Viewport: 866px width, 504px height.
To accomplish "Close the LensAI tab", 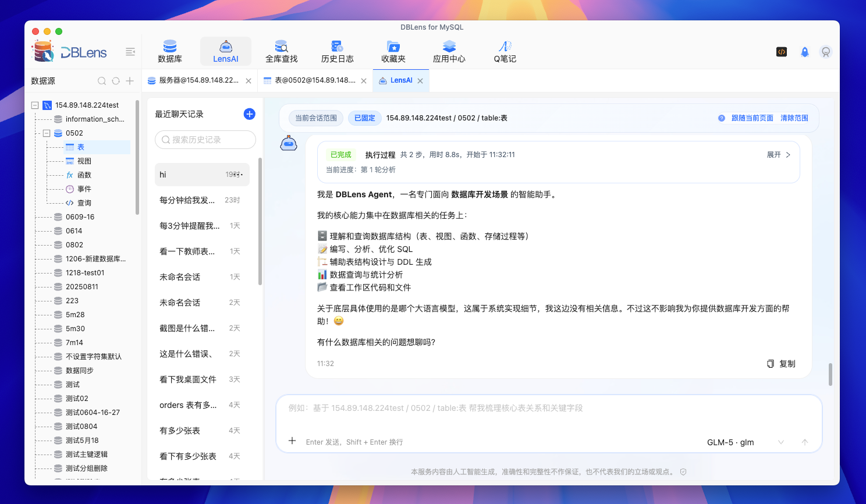I will tap(420, 81).
